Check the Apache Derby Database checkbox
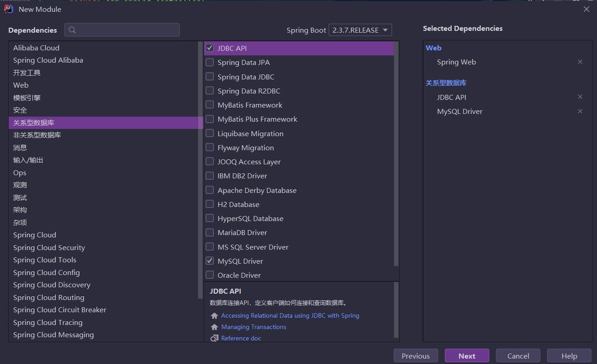The width and height of the screenshot is (597, 364). pos(209,190)
